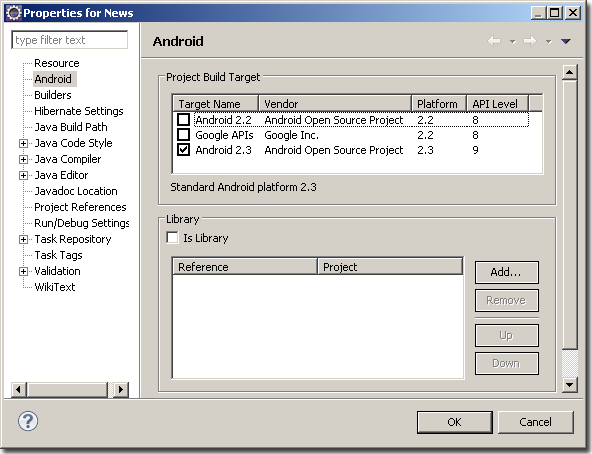The height and width of the screenshot is (454, 592).
Task: Open the Java Build Path page
Action: click(71, 127)
